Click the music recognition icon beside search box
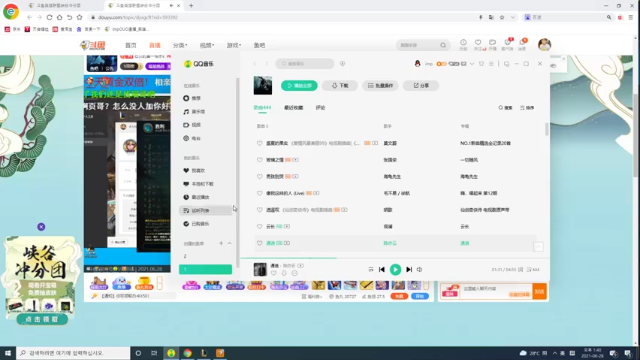This screenshot has width=640, height=360. point(342,64)
